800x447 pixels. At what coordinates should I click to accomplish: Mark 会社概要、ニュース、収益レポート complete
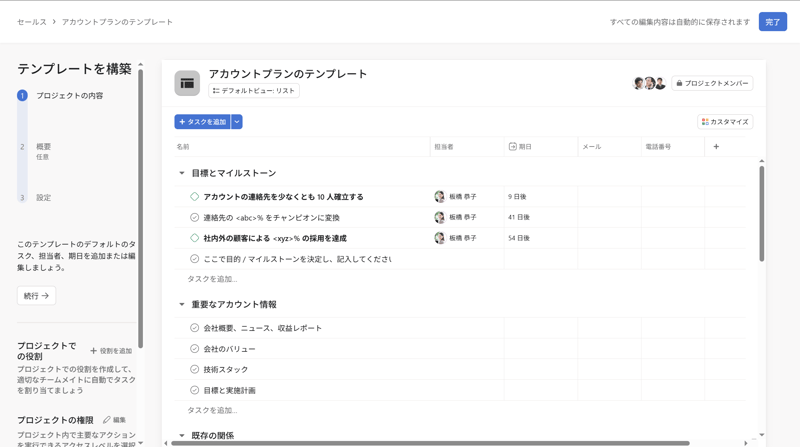(194, 328)
